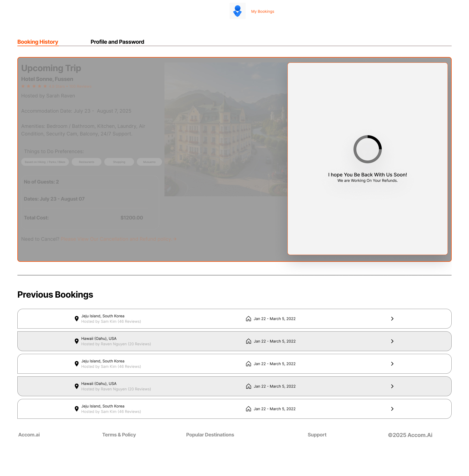Open the Support link in the footer

[317, 435]
